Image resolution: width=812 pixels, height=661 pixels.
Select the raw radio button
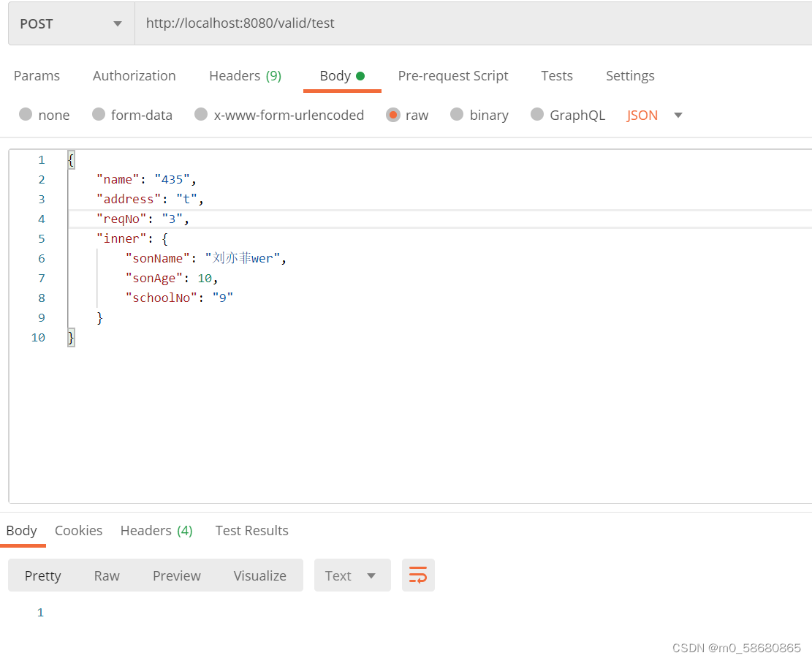coord(393,115)
